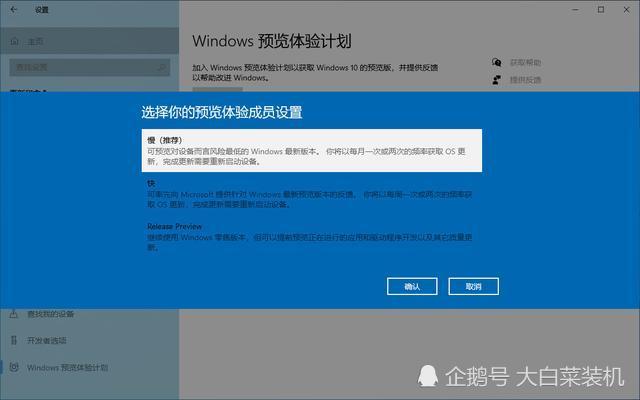The image size is (640, 400).
Task: Choose the 快 fast ring option
Action: point(311,194)
